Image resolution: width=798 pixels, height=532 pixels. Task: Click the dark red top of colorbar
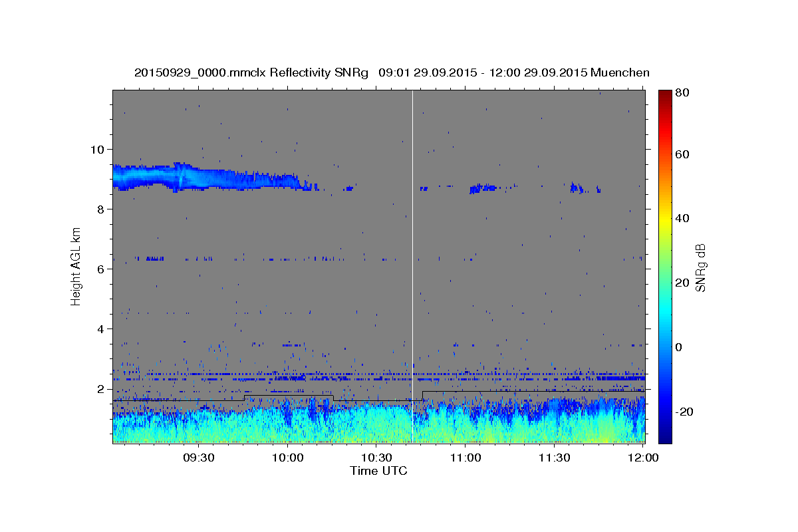[x=665, y=94]
